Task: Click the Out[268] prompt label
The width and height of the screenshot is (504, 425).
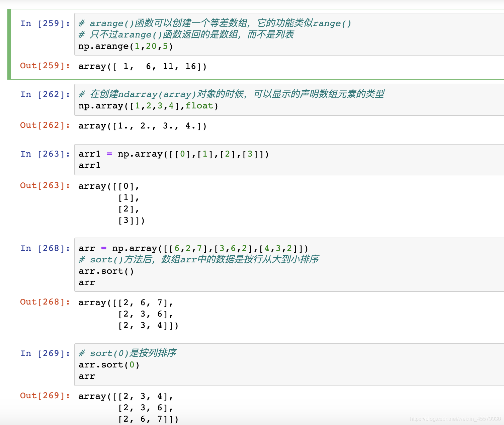Action: click(x=45, y=302)
